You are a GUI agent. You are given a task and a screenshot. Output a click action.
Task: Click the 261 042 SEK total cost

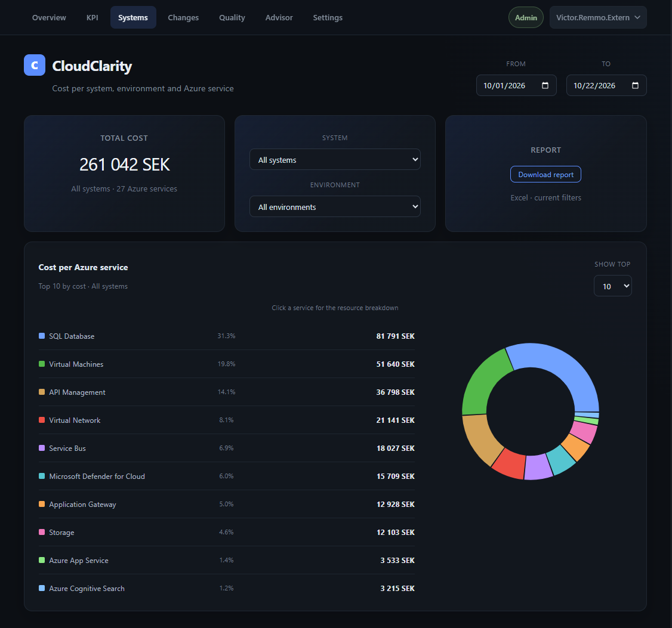[x=124, y=165]
